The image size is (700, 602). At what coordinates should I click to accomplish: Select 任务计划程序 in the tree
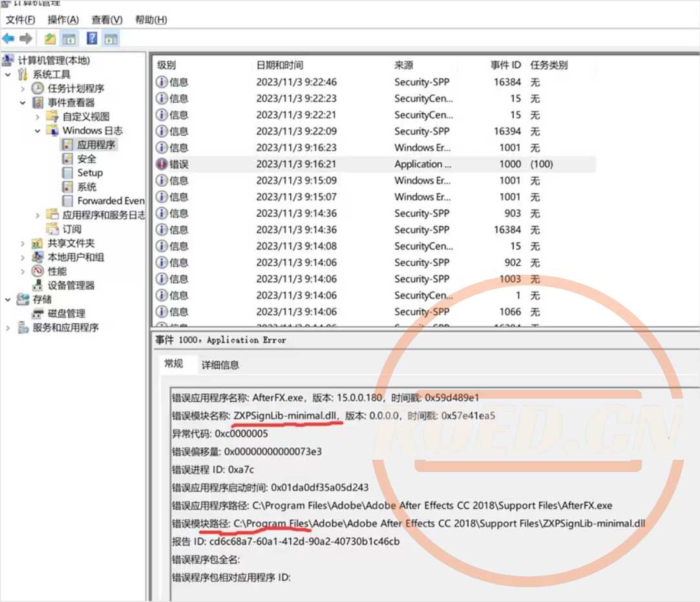pyautogui.click(x=76, y=88)
